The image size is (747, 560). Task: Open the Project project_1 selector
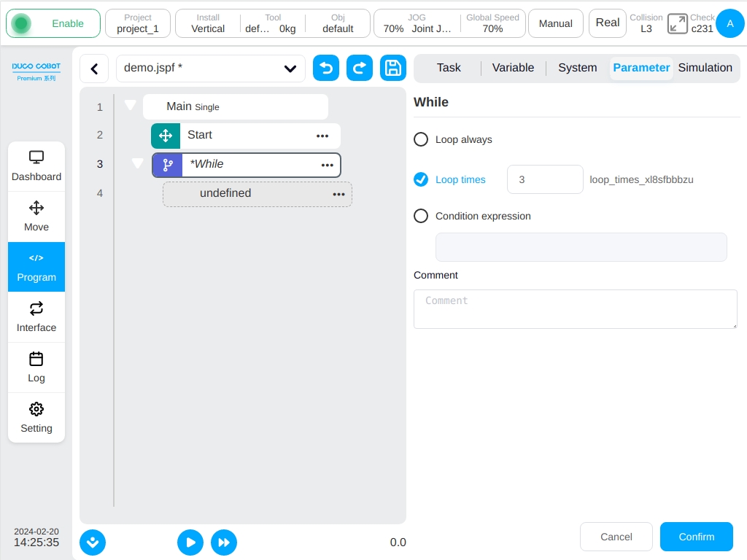[138, 23]
